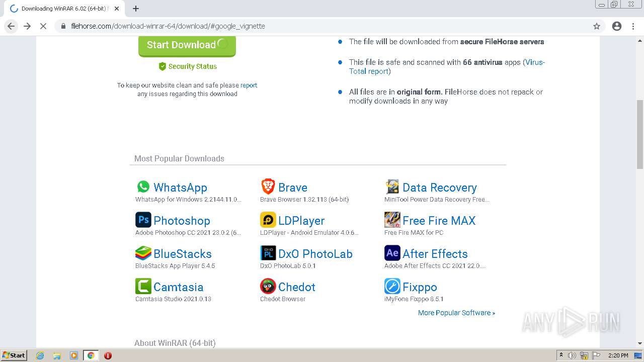644x362 pixels.
Task: Show hidden system tray icons
Action: 561,355
